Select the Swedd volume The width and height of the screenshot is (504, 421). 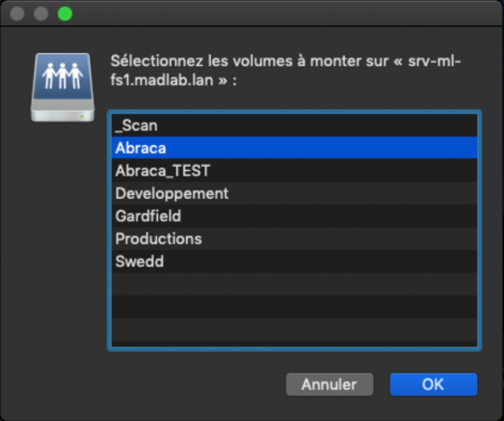pos(294,261)
